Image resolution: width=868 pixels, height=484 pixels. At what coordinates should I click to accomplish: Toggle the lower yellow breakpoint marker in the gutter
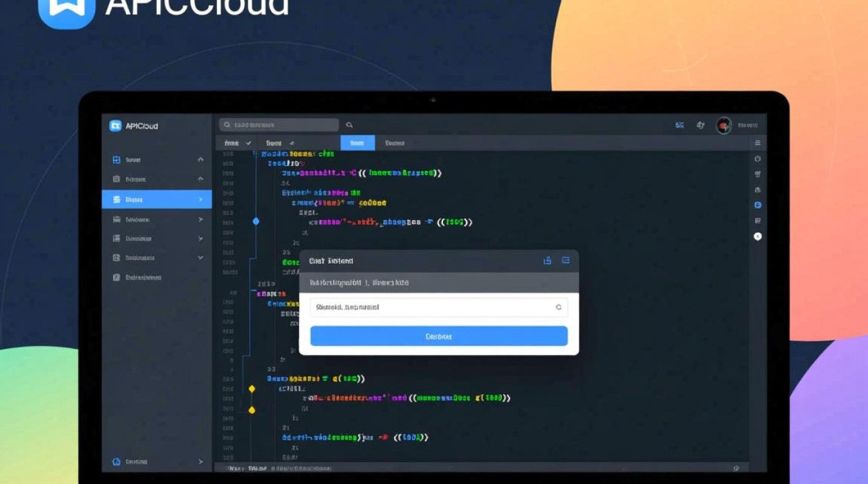[x=252, y=410]
